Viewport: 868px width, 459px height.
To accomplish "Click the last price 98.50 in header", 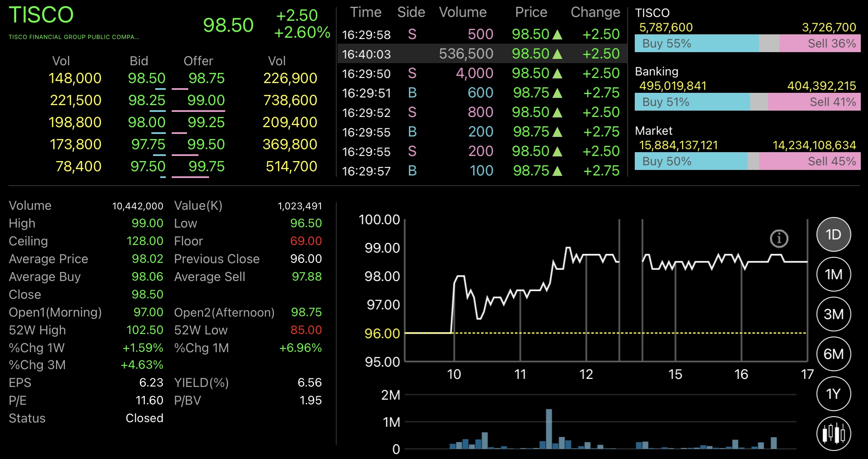I will pos(228,25).
